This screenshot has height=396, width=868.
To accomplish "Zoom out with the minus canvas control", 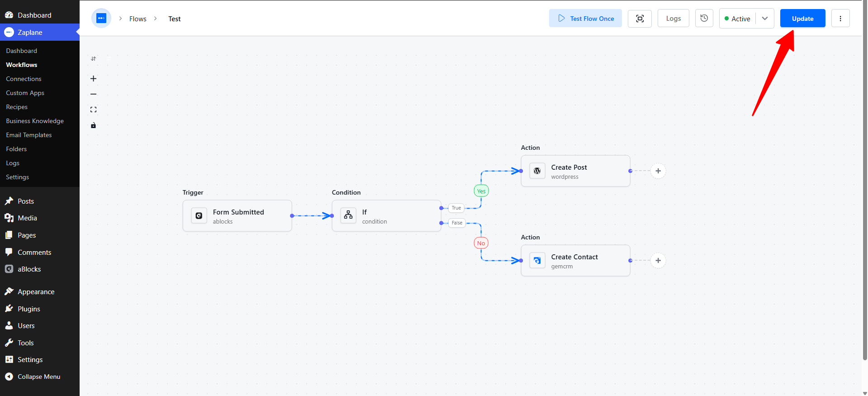I will point(94,94).
